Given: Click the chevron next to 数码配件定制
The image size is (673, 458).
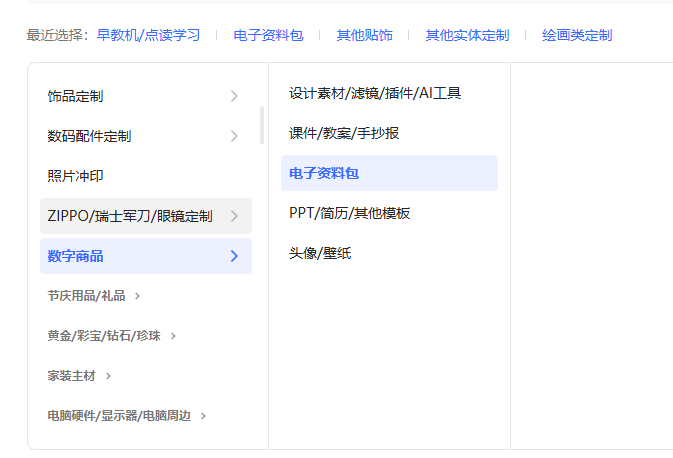Looking at the screenshot, I should click(x=234, y=136).
